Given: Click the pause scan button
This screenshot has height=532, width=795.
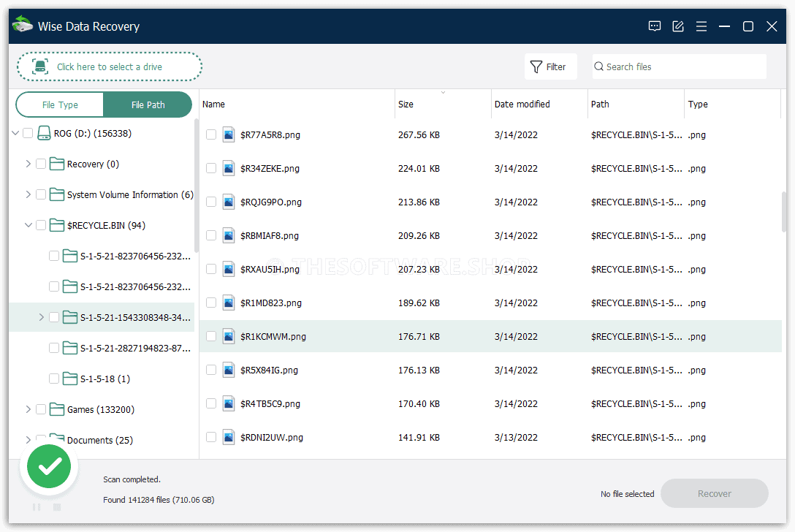Looking at the screenshot, I should [37, 507].
